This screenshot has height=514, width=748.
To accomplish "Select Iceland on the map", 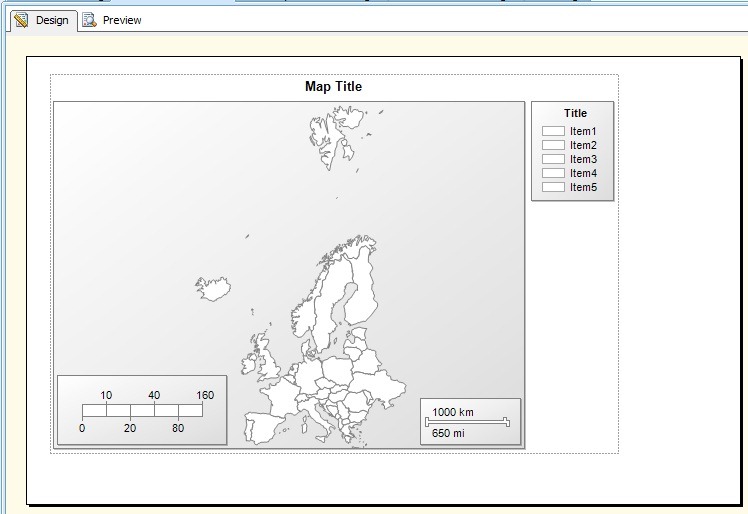I will 213,288.
